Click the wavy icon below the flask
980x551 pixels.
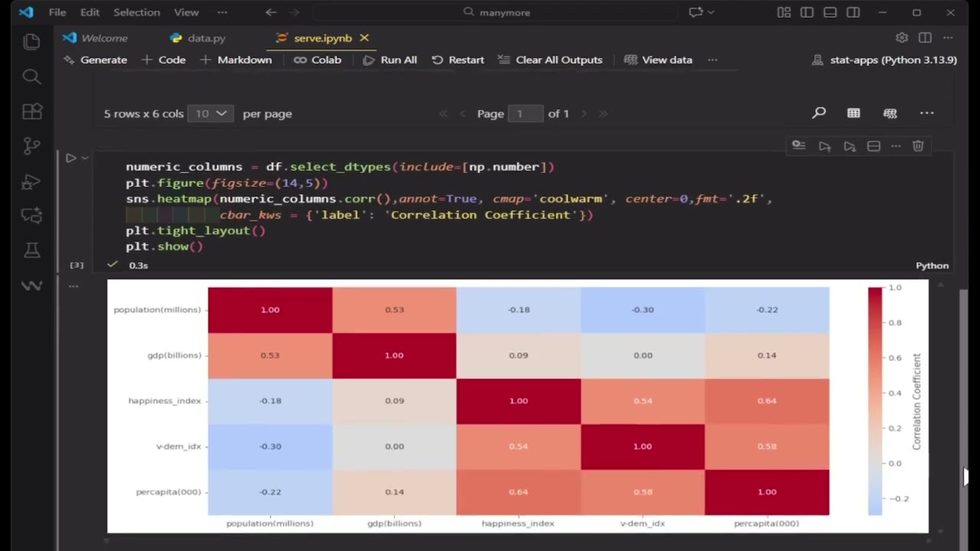coord(31,285)
